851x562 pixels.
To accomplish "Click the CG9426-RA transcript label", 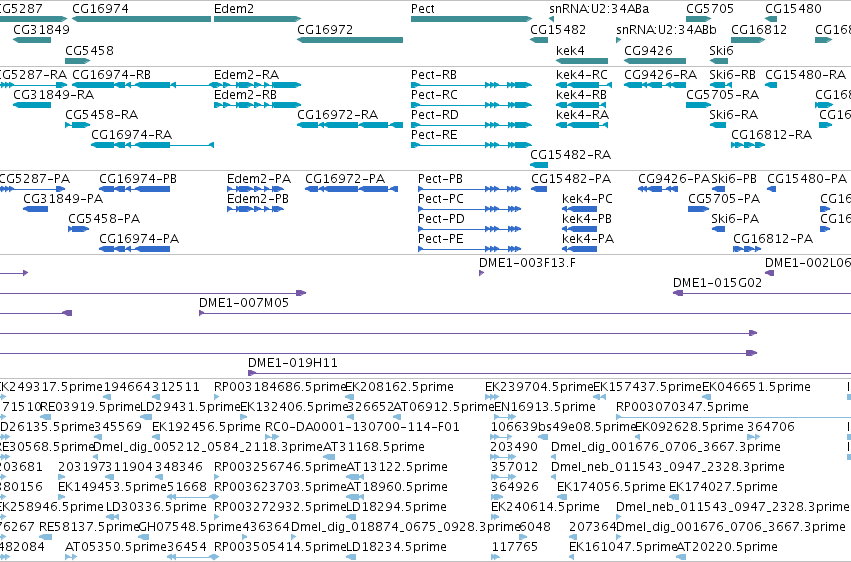I will coord(661,74).
